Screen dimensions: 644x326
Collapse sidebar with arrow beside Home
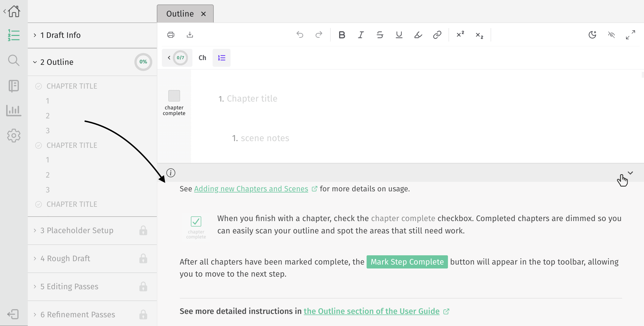tap(4, 12)
